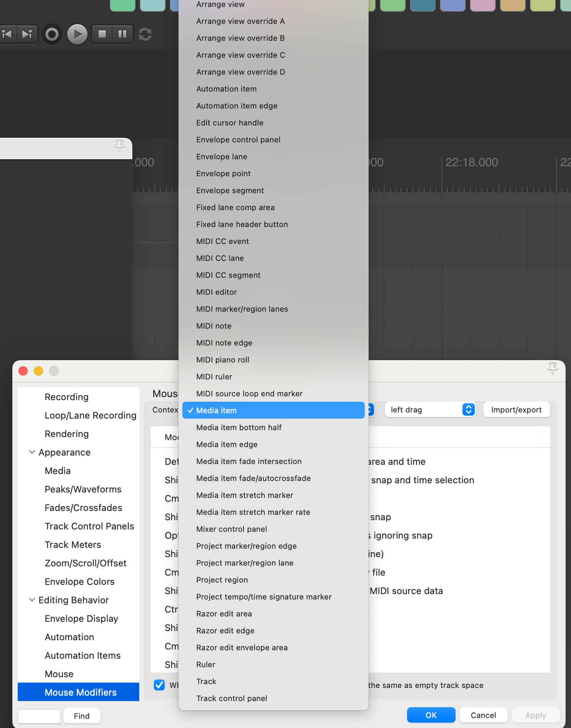The height and width of the screenshot is (728, 571).
Task: Click the transport Record button
Action: pos(52,35)
